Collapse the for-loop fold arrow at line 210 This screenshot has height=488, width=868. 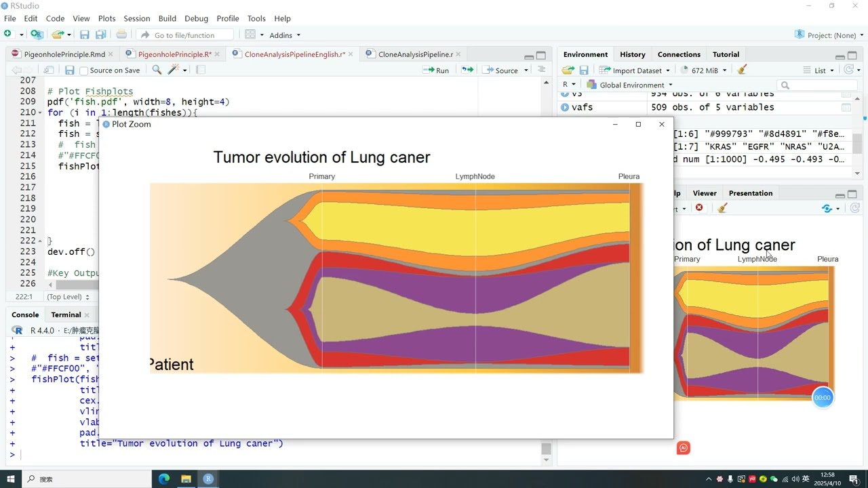(40, 113)
